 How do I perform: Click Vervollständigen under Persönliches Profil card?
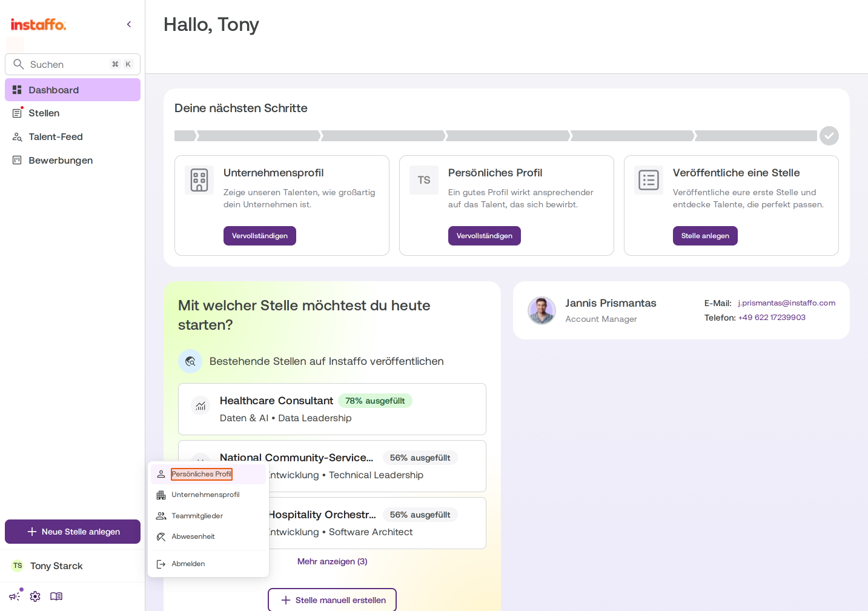point(485,236)
